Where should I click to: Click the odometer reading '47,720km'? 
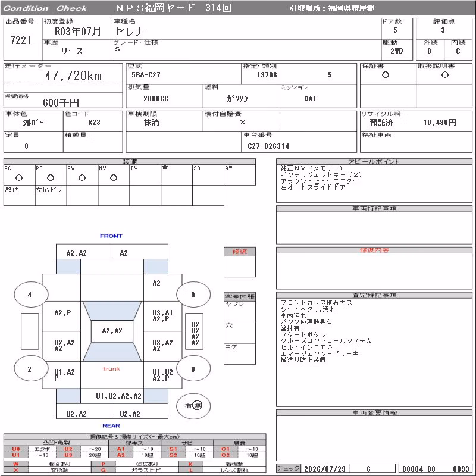(73, 76)
